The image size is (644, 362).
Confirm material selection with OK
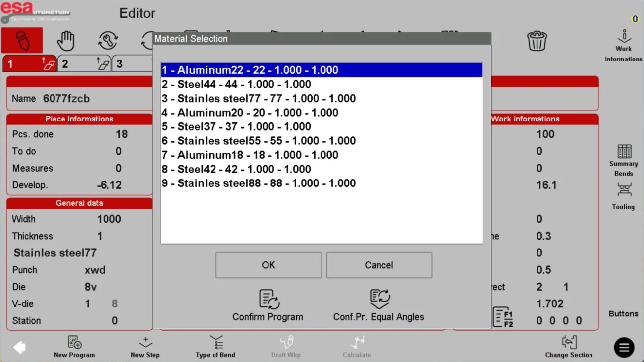[x=268, y=265]
